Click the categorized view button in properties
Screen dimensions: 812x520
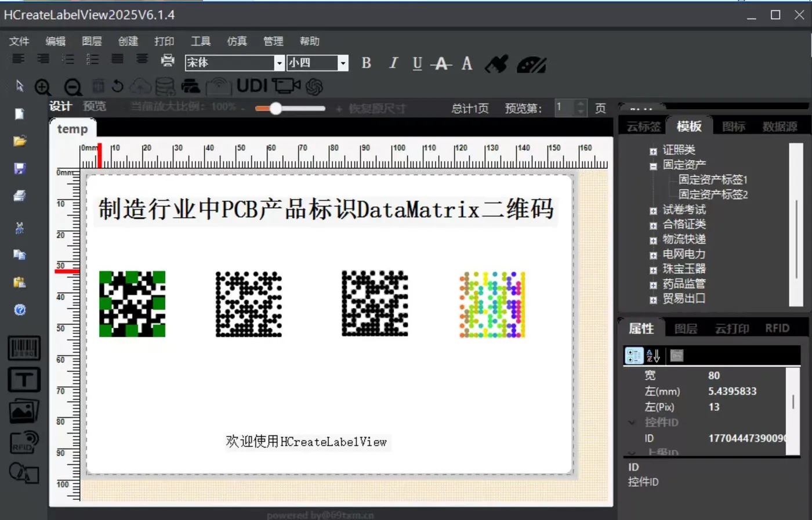[x=634, y=356]
